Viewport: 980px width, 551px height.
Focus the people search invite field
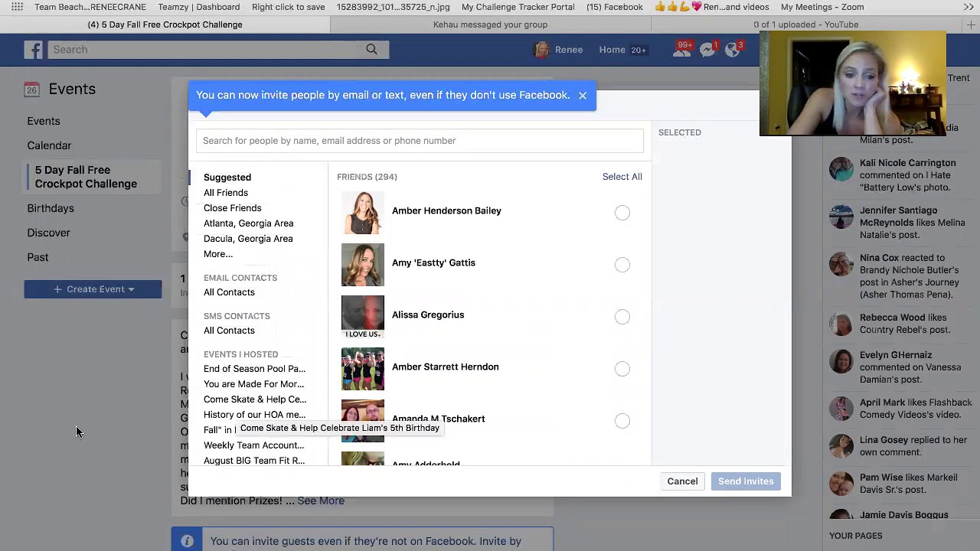pyautogui.click(x=420, y=141)
